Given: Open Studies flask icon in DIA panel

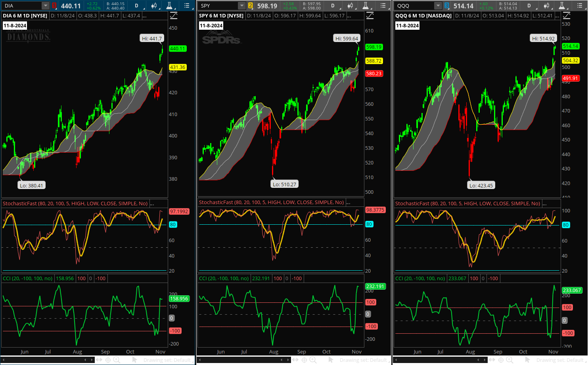Looking at the screenshot, I should (169, 6).
